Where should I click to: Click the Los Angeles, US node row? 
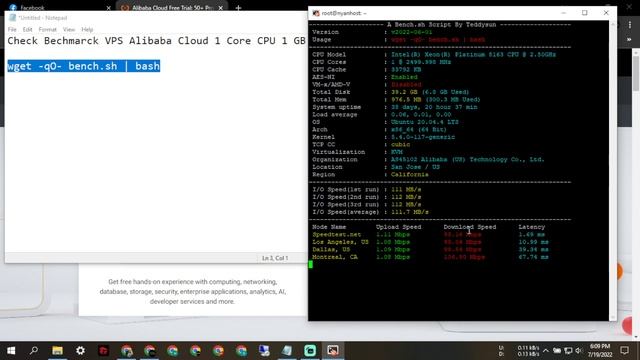point(431,242)
